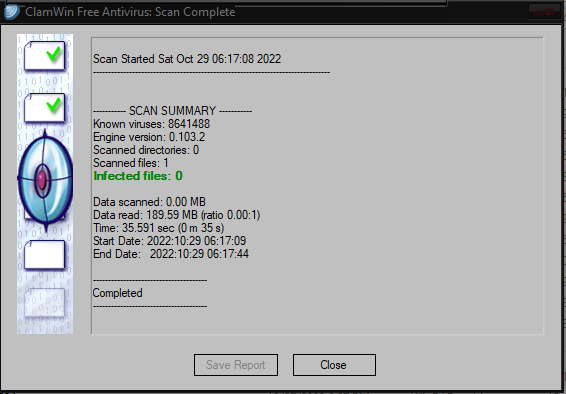Click the ClamWin logo in the title bar
Viewport: 566px width, 394px height.
11,12
